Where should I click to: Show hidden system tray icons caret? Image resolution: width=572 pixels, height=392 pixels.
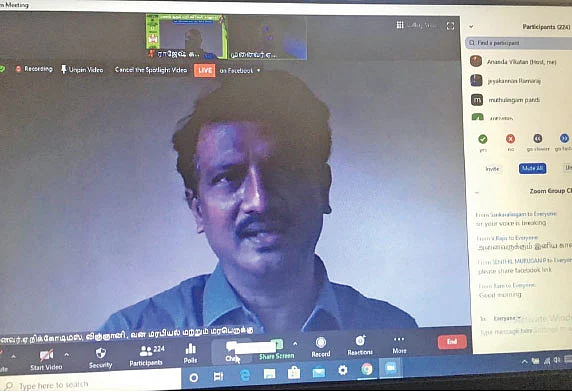point(524,362)
